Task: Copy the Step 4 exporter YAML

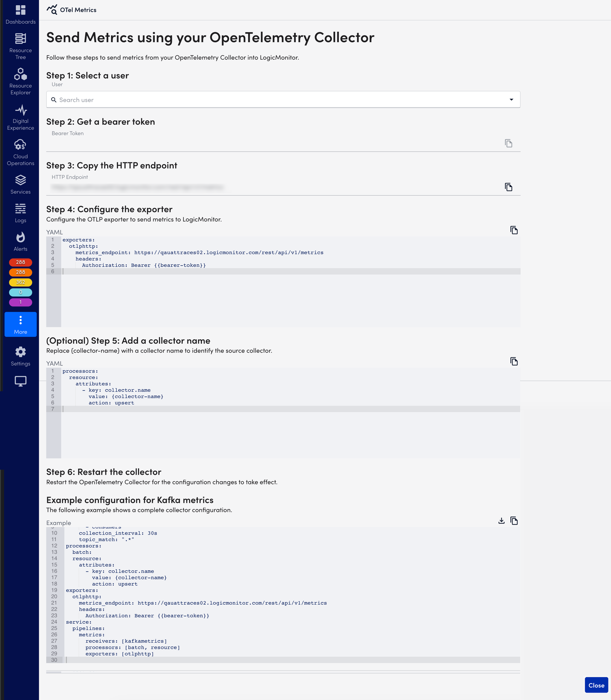Action: tap(514, 230)
